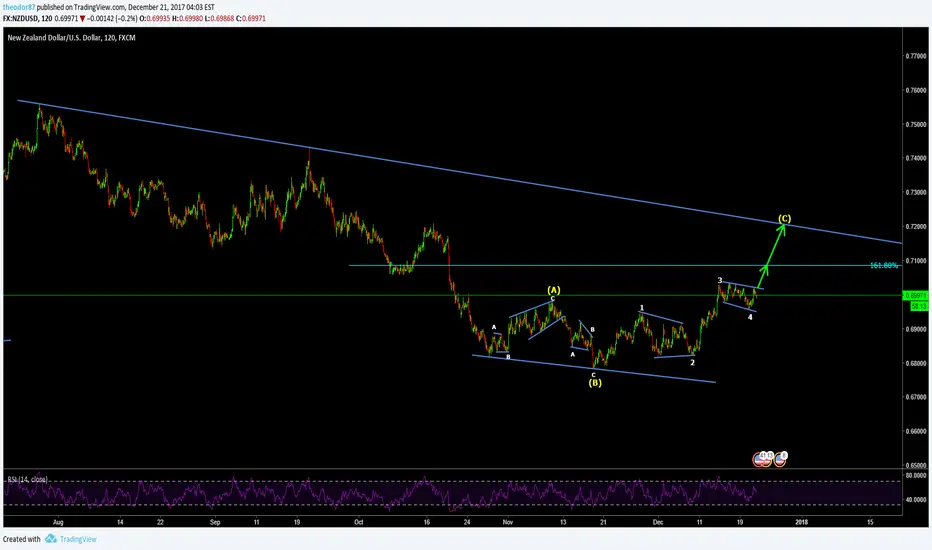Select the yellow (C) wave target label

(785, 219)
